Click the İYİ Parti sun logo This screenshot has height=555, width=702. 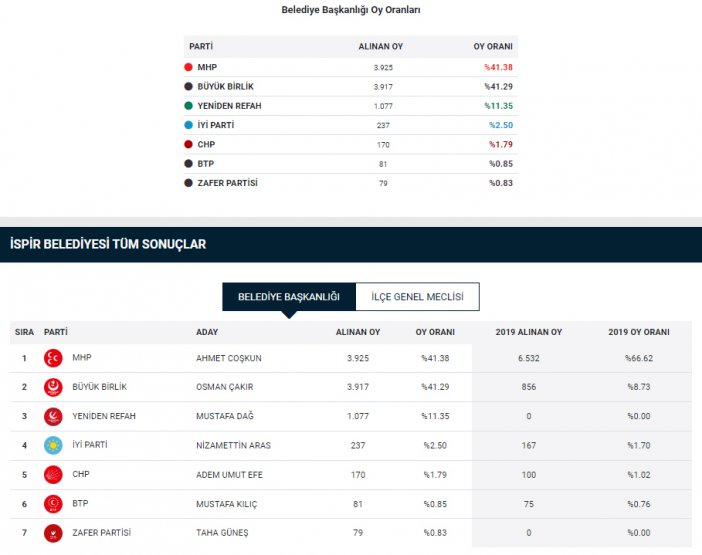pyautogui.click(x=53, y=445)
